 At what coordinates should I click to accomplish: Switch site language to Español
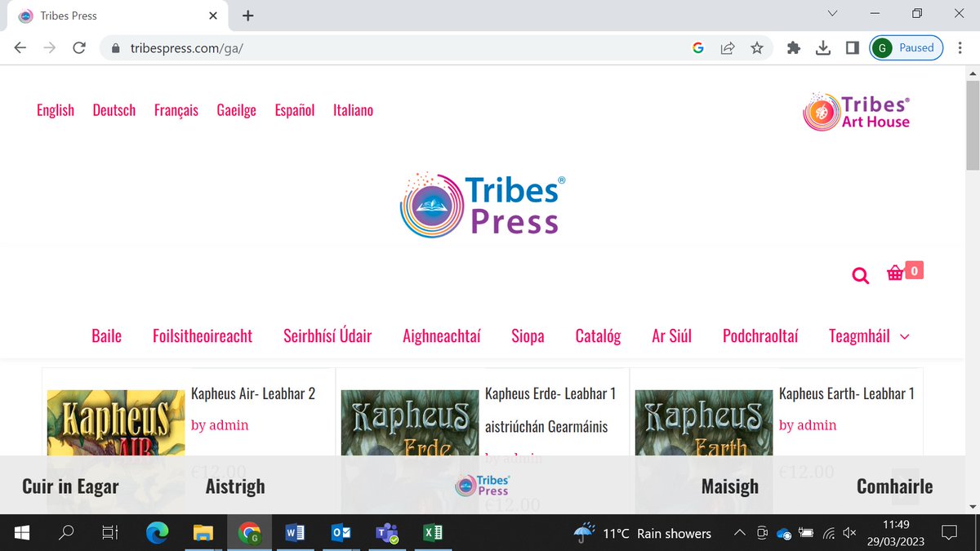point(295,110)
